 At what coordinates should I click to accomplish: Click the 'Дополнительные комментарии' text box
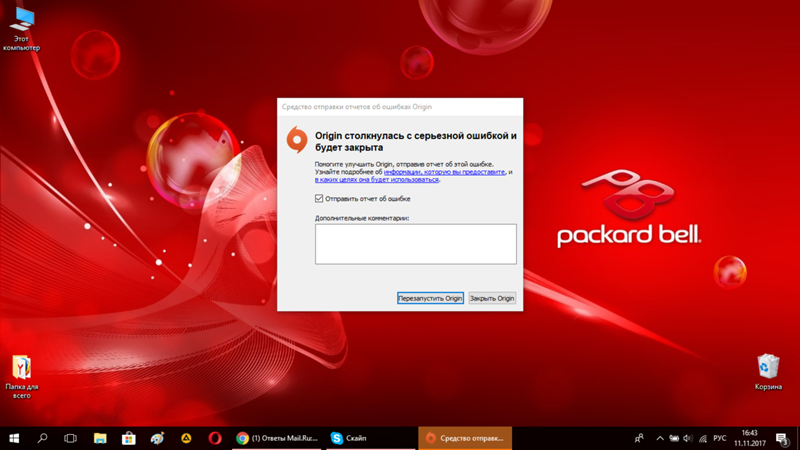point(415,244)
